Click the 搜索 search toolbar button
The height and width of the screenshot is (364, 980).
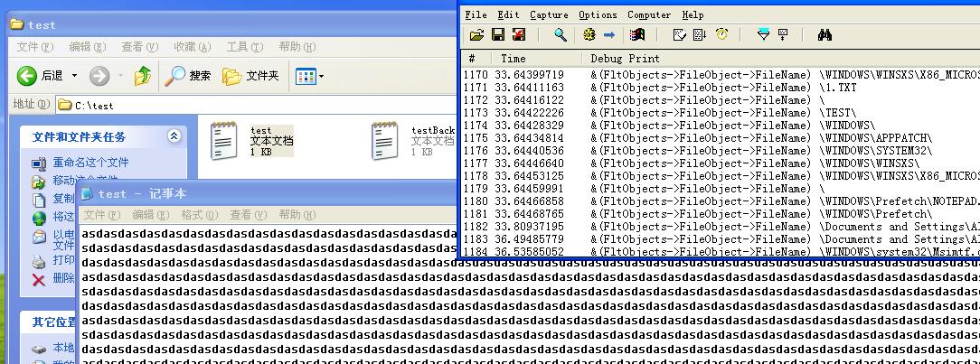point(188,76)
